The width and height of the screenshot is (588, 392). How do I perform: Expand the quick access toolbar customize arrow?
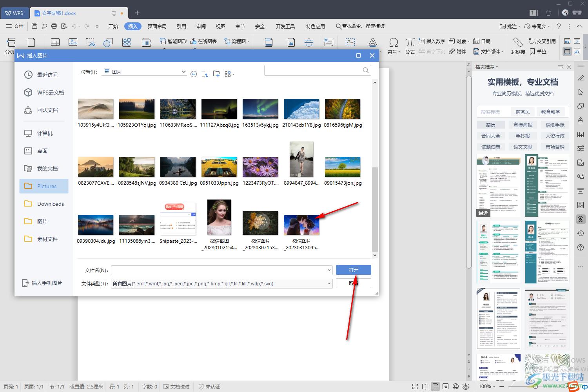97,26
